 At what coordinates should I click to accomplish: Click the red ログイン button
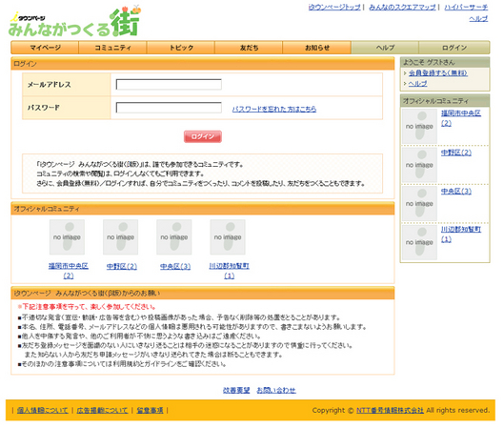pyautogui.click(x=203, y=136)
